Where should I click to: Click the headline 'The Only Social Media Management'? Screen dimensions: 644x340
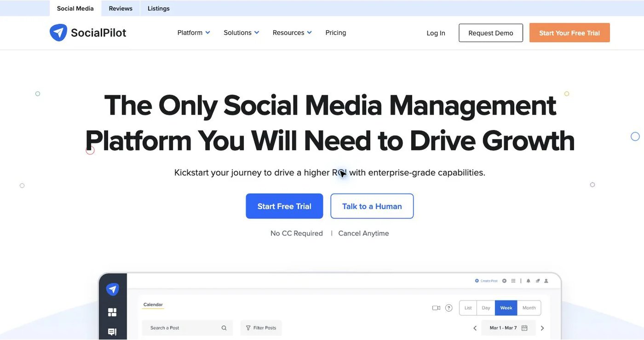click(x=330, y=105)
